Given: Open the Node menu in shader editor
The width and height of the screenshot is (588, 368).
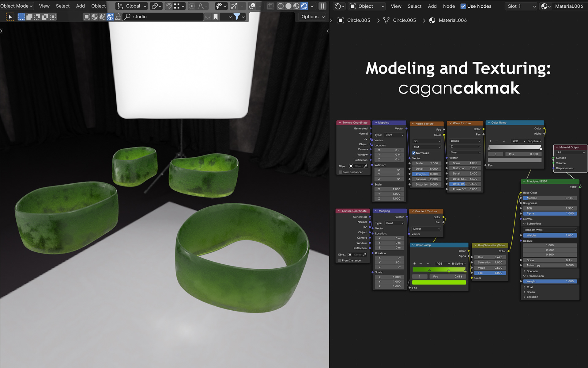Looking at the screenshot, I should [449, 6].
